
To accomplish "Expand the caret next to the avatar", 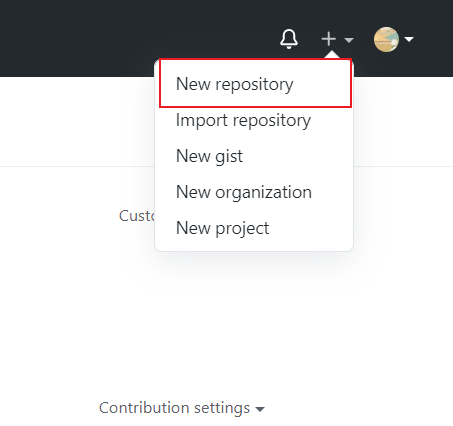I will point(409,39).
